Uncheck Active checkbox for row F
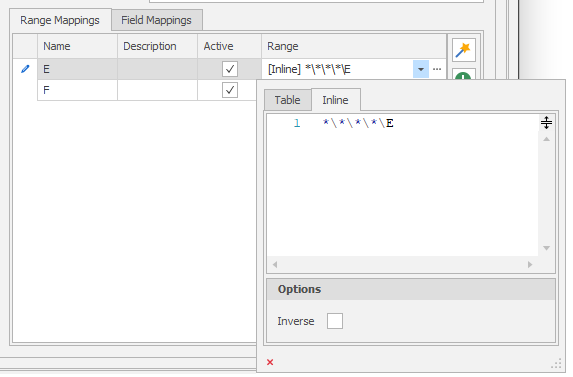 [x=230, y=90]
